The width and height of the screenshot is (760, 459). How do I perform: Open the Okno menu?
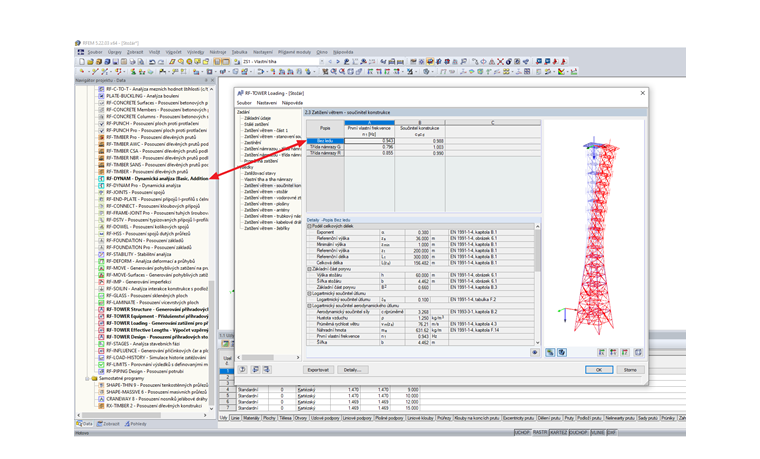click(322, 52)
